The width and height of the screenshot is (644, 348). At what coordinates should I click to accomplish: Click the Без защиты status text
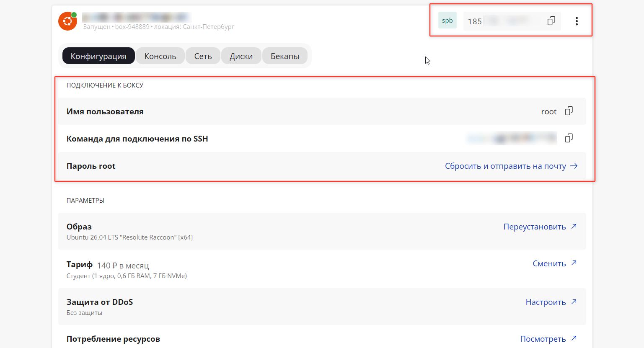[x=84, y=313]
